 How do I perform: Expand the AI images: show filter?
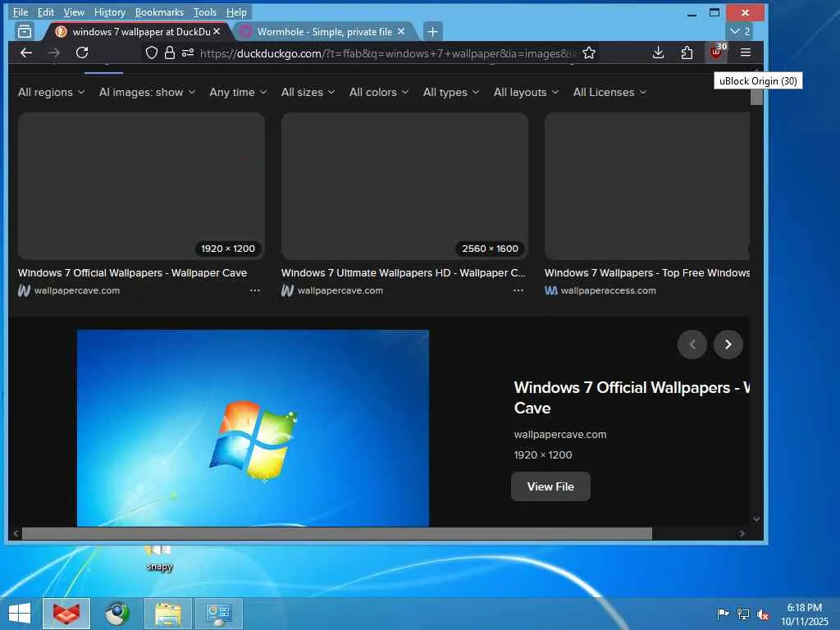148,92
